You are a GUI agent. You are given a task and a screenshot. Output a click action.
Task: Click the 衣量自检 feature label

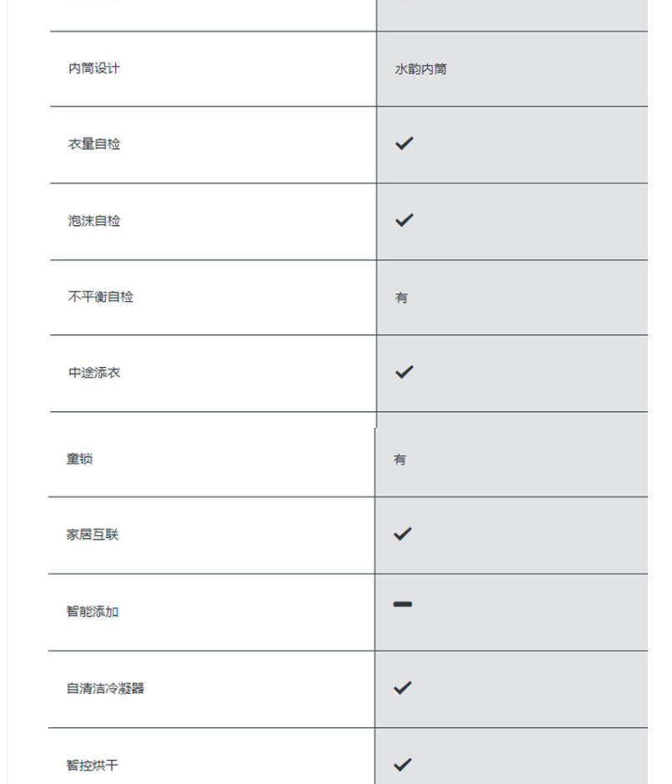[94, 144]
